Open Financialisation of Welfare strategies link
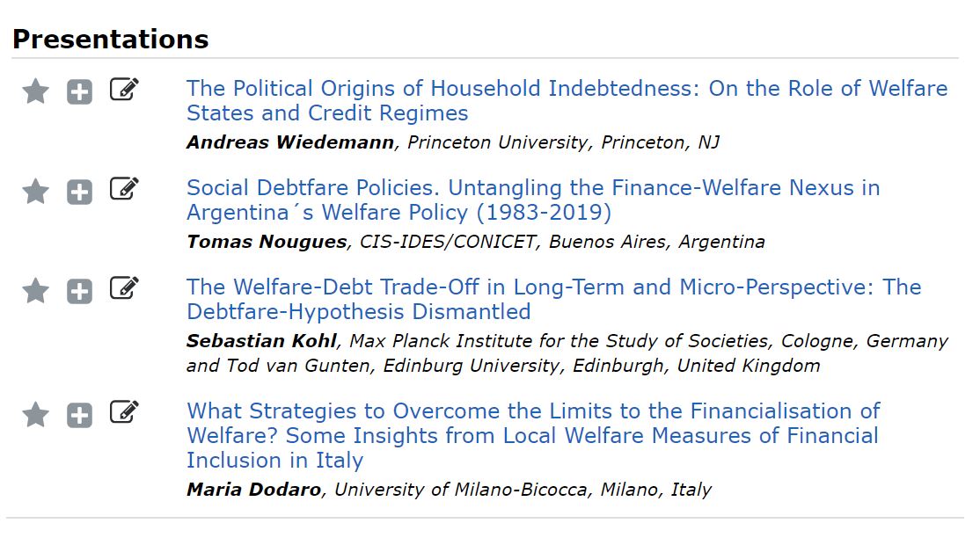The width and height of the screenshot is (980, 545). click(x=532, y=411)
